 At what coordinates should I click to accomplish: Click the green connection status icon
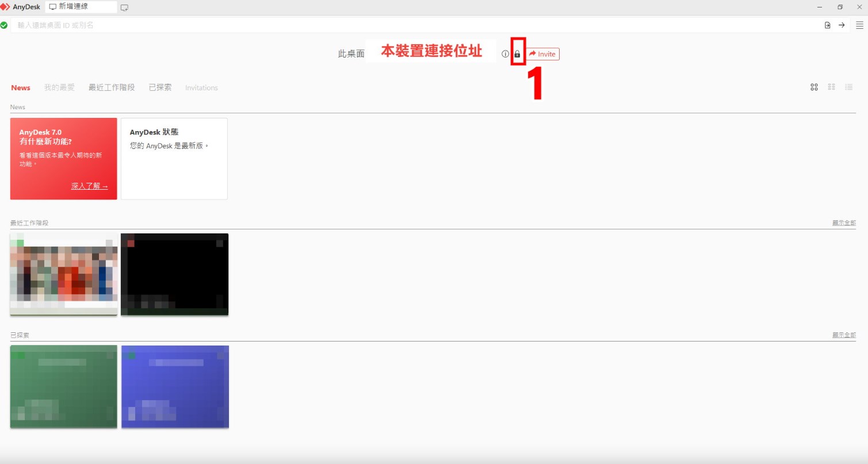tap(4, 25)
